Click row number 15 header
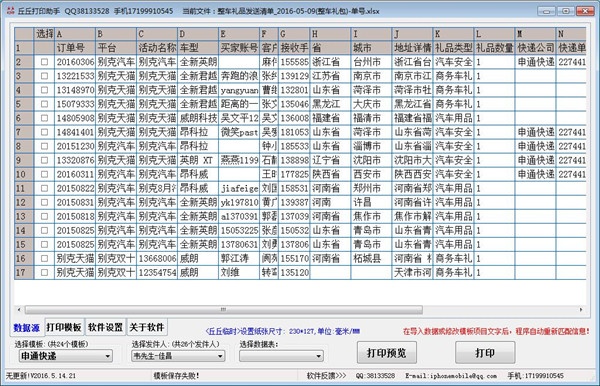This screenshot has height=386, width=600. 24,244
